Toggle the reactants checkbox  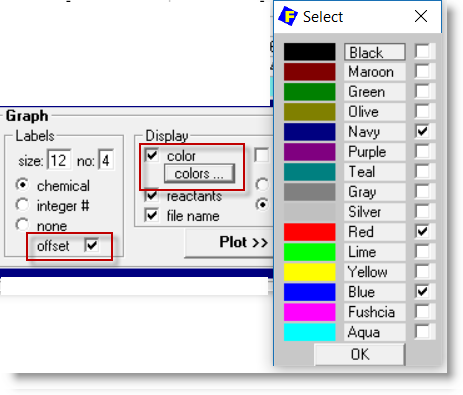[x=152, y=195]
